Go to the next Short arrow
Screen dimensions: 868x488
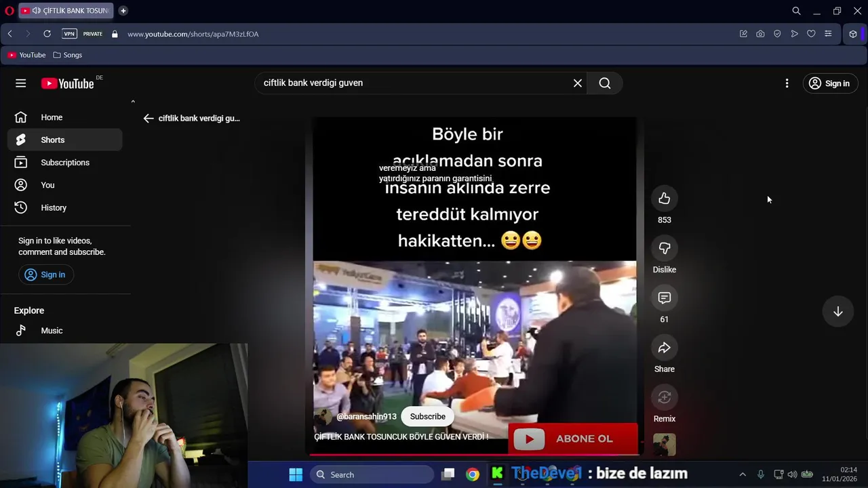click(838, 311)
